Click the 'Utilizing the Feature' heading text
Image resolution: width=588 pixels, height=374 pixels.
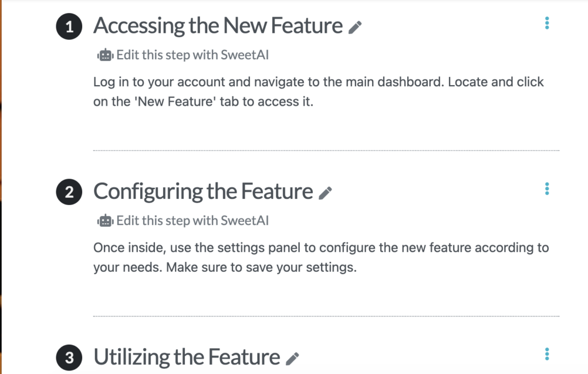(x=187, y=357)
